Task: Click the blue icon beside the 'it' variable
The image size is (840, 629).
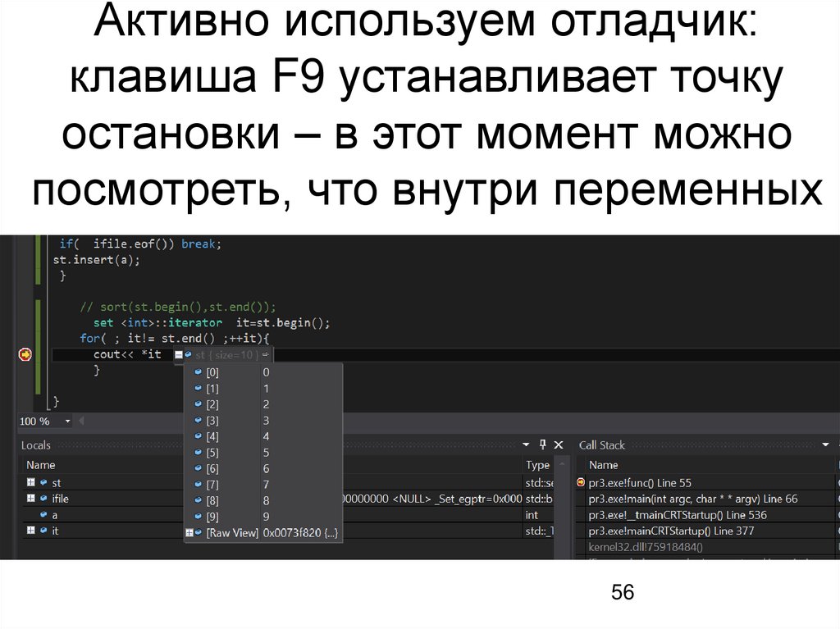Action: 43,531
